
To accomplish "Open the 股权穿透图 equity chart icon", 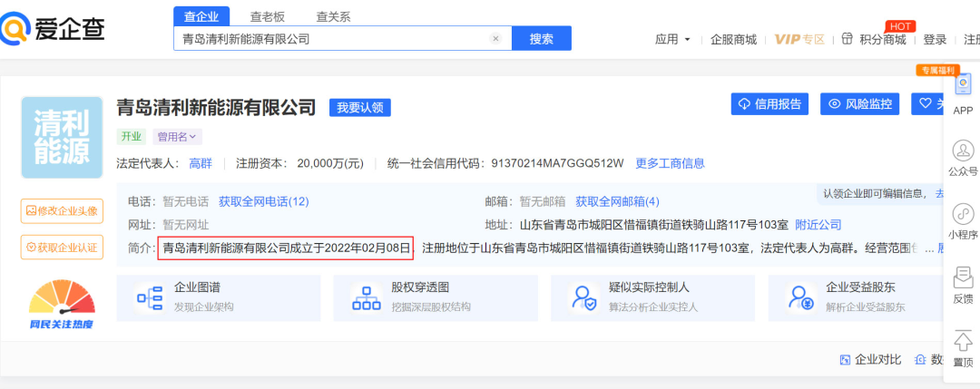I will 366,297.
